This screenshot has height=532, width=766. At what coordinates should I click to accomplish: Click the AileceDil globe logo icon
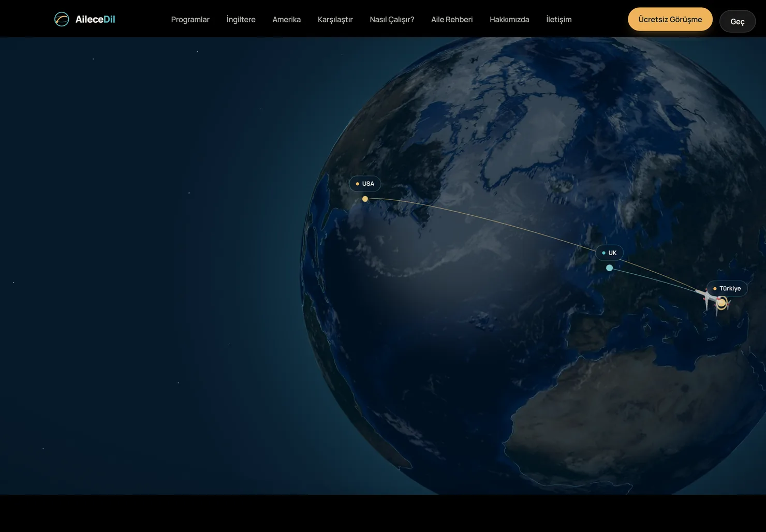click(62, 19)
